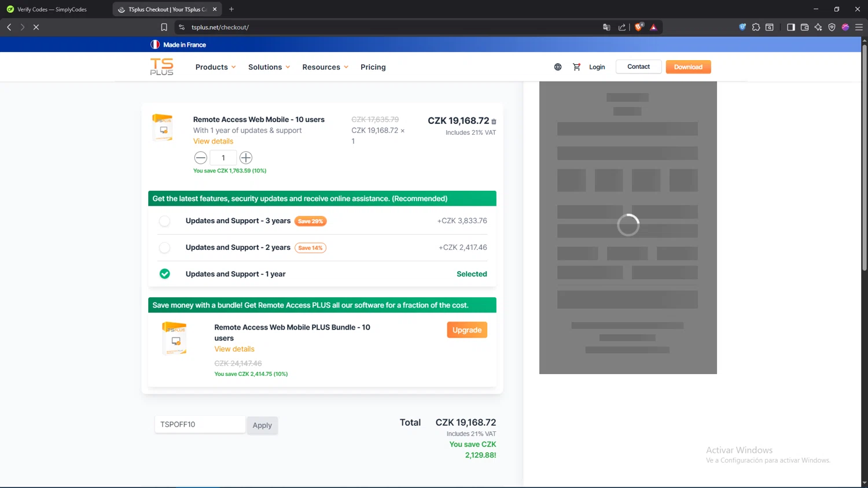This screenshot has height=488, width=868.
Task: Click the Save 14% badge
Action: coord(311,247)
